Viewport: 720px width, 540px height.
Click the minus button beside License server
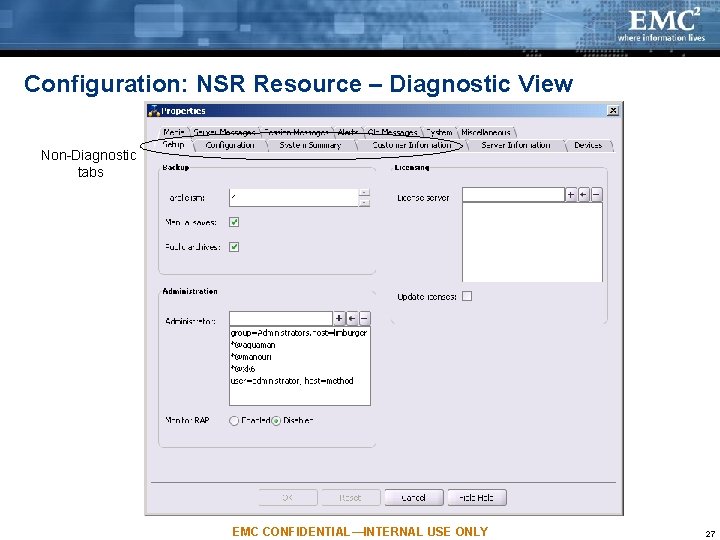596,195
